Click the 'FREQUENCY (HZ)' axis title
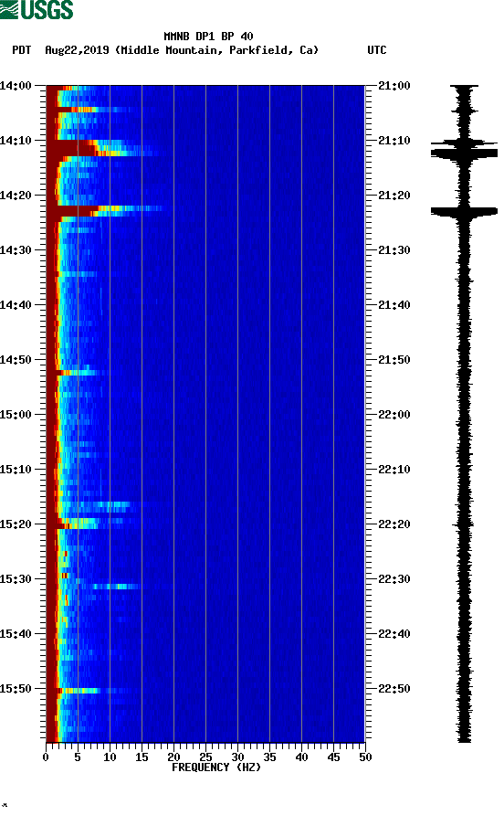 pos(216,767)
